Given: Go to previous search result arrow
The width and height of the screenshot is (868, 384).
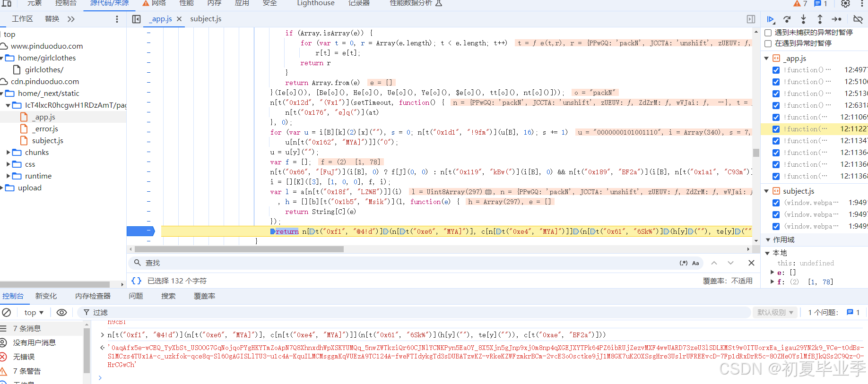Looking at the screenshot, I should coord(714,263).
